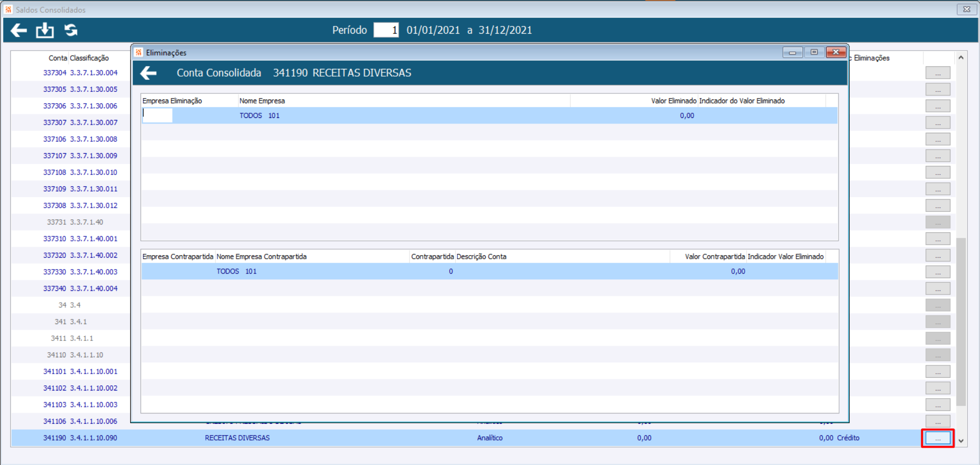Select account number 337304
The height and width of the screenshot is (465, 980).
tap(55, 73)
